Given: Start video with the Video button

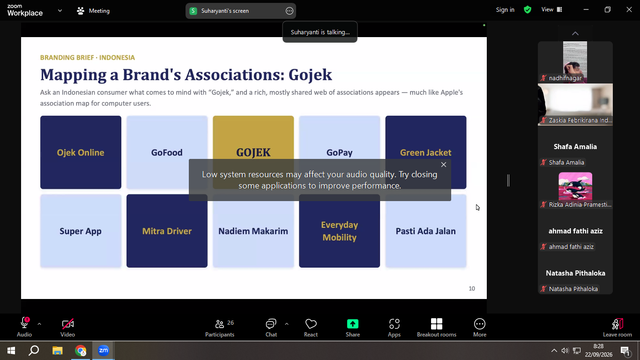Looking at the screenshot, I should tap(68, 327).
